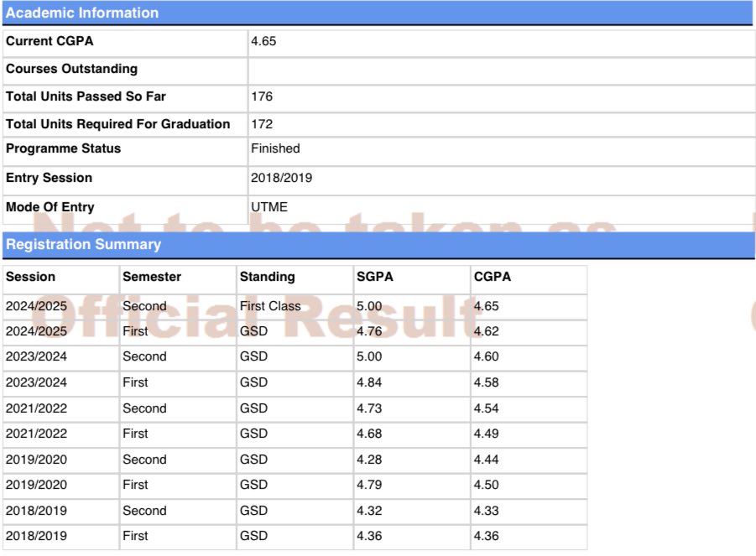This screenshot has width=756, height=556.
Task: Select the 4.36 value under CGPA column
Action: coord(486,536)
